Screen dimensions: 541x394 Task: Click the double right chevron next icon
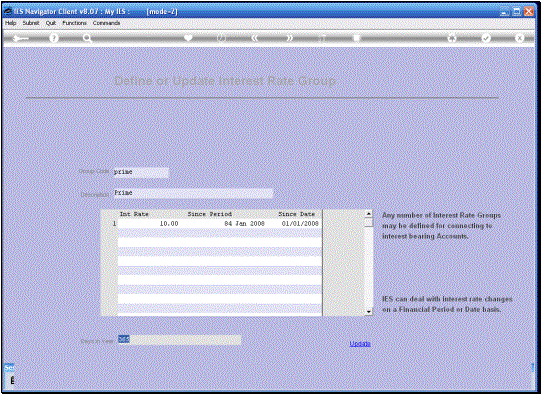[x=290, y=38]
